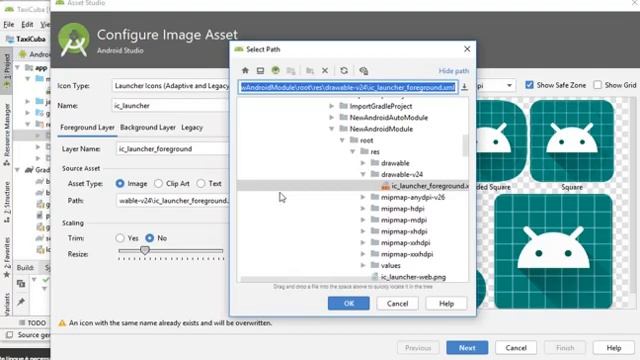Open the Build tab in bottom panel
This screenshot has height=360, width=640.
(25, 268)
